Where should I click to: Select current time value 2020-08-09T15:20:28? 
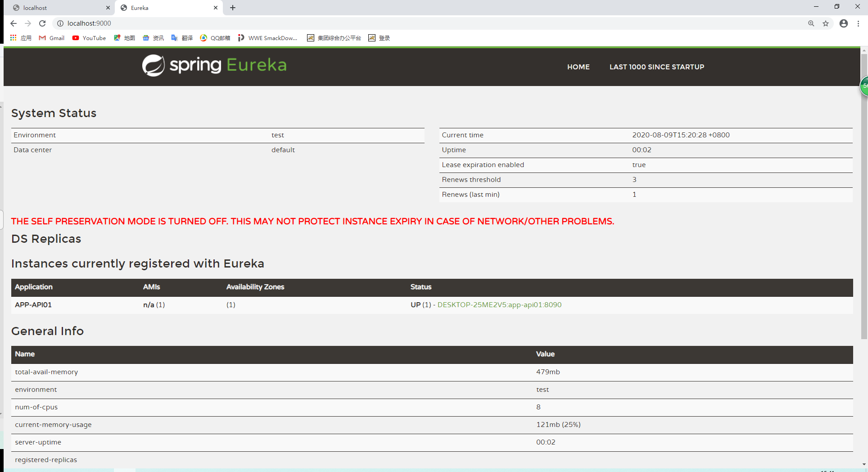tap(681, 135)
